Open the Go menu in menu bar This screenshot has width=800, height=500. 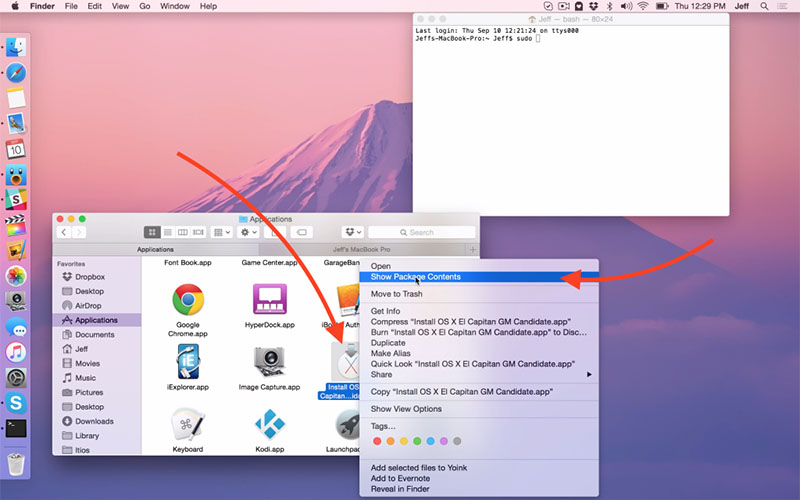145,6
